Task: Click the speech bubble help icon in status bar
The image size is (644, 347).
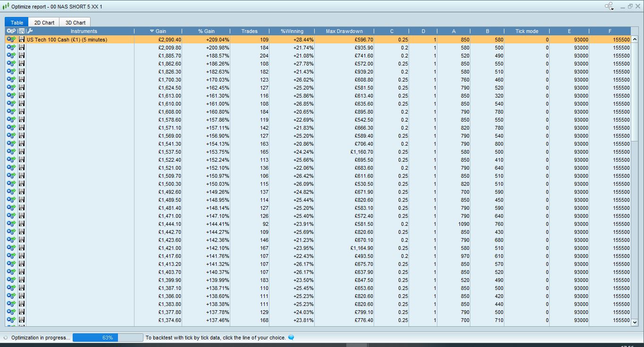Action: [x=291, y=338]
